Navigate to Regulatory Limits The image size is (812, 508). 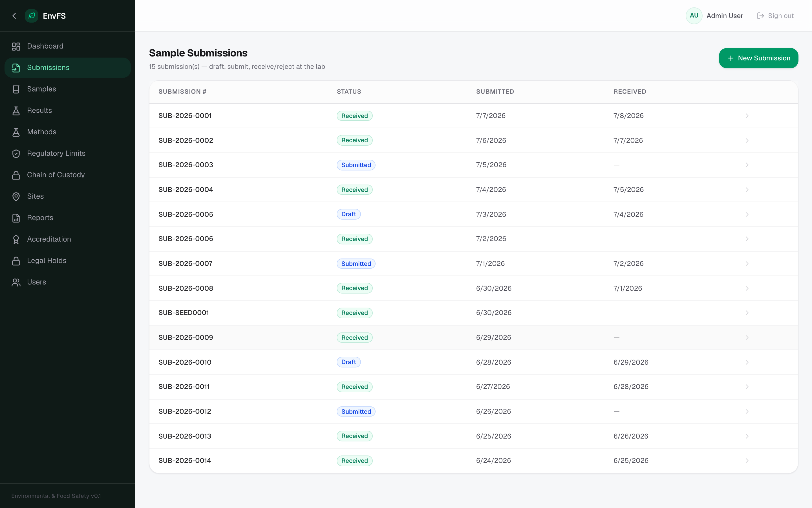[67, 154]
